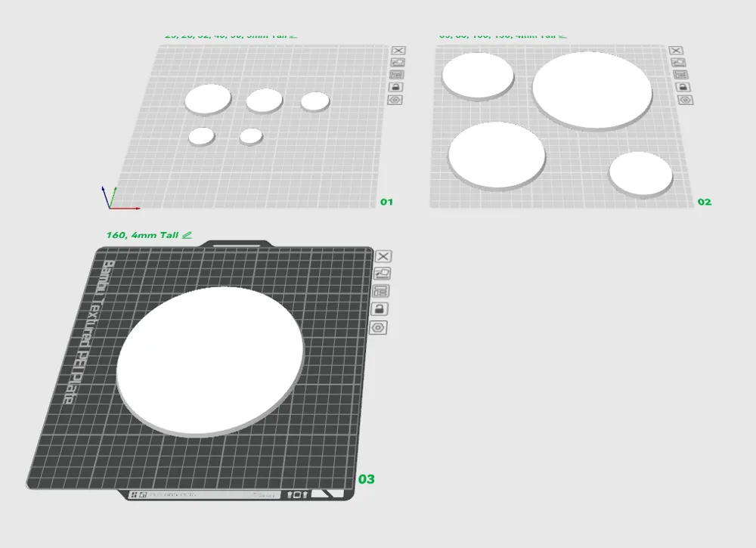Click the green 03 plate number label
This screenshot has width=756, height=548.
click(367, 479)
